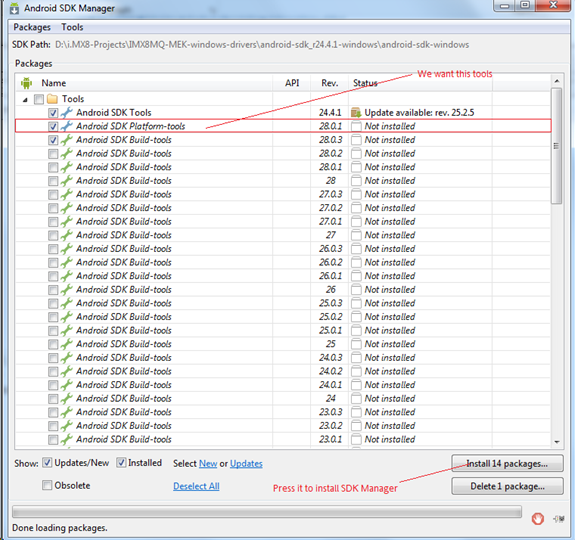Click the wrench icon of Build-tools 24.0.2
Screen dimensions: 575x540
click(66, 371)
